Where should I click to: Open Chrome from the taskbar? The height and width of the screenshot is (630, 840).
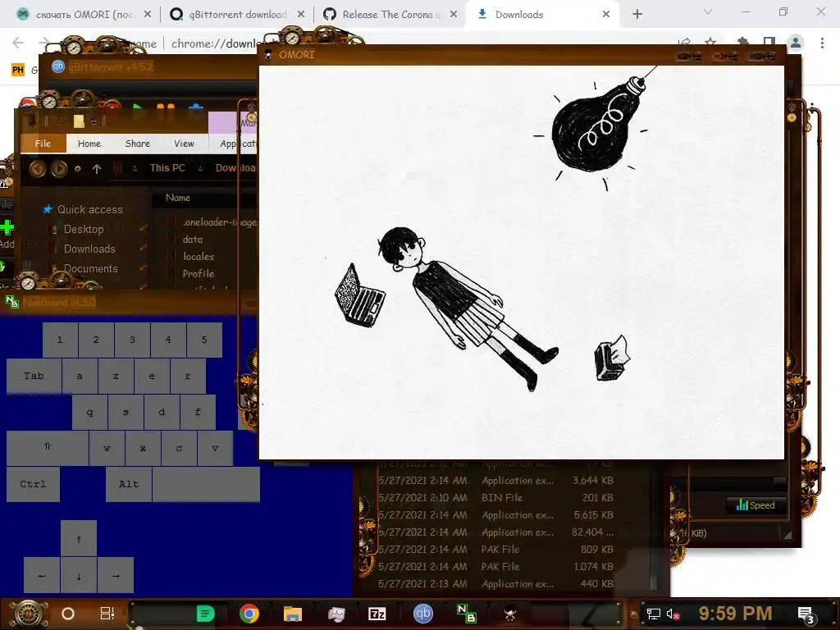coord(249,614)
